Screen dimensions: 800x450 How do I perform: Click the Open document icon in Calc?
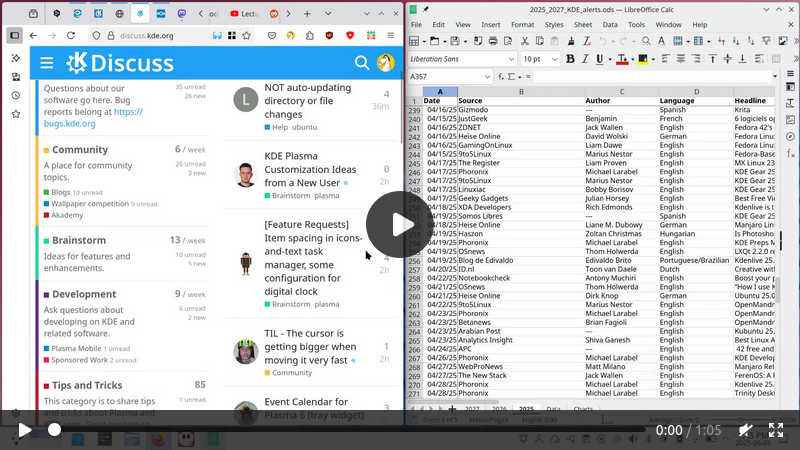(434, 41)
